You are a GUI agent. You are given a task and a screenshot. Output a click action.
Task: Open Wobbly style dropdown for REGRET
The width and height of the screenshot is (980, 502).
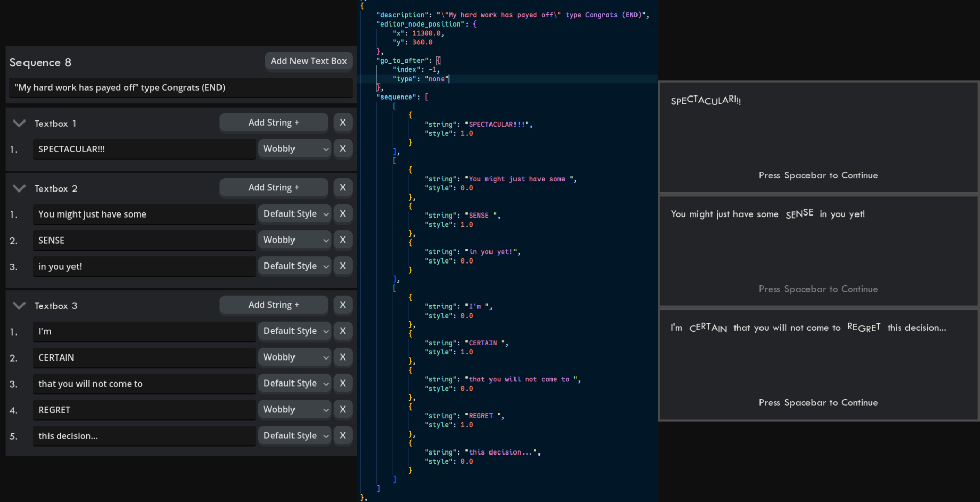point(295,410)
